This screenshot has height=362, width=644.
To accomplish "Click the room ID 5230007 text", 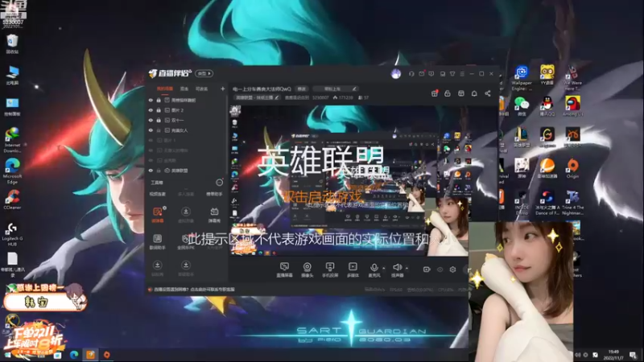I will [x=320, y=97].
